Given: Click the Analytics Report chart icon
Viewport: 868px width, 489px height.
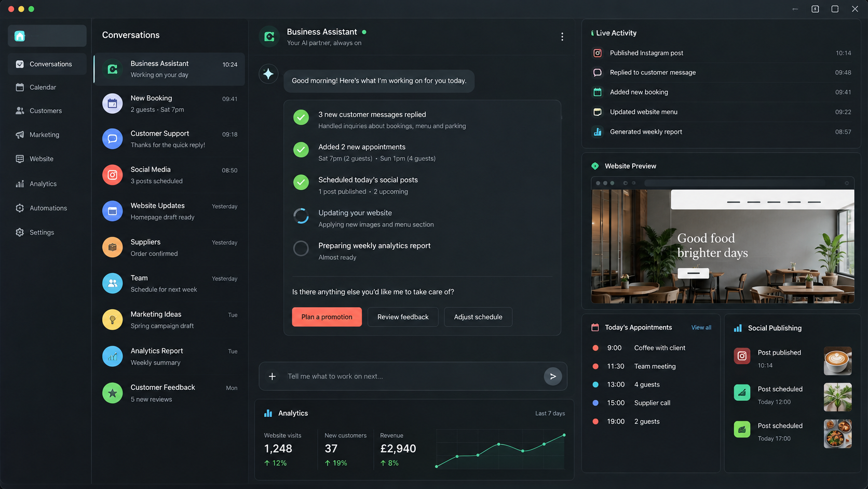Looking at the screenshot, I should tap(112, 356).
